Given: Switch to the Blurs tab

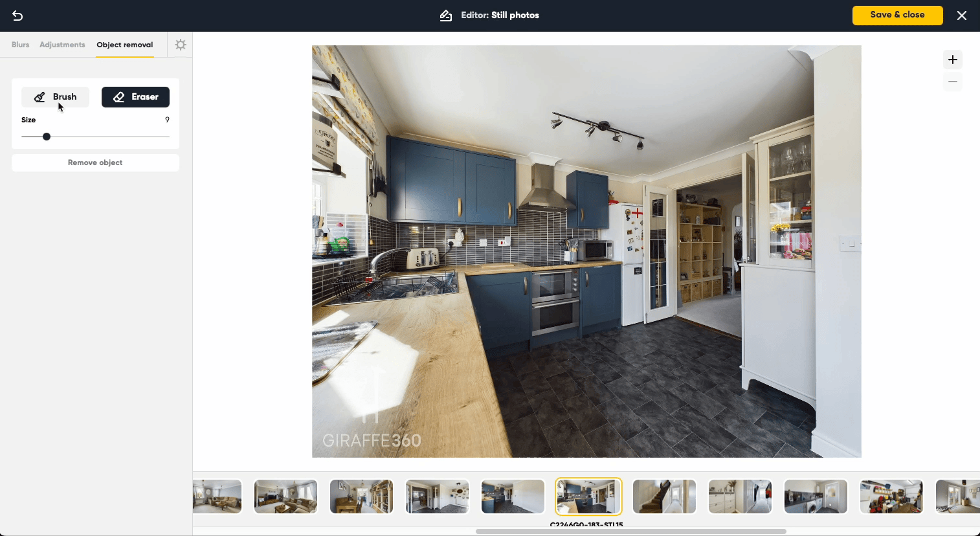Looking at the screenshot, I should (x=20, y=45).
